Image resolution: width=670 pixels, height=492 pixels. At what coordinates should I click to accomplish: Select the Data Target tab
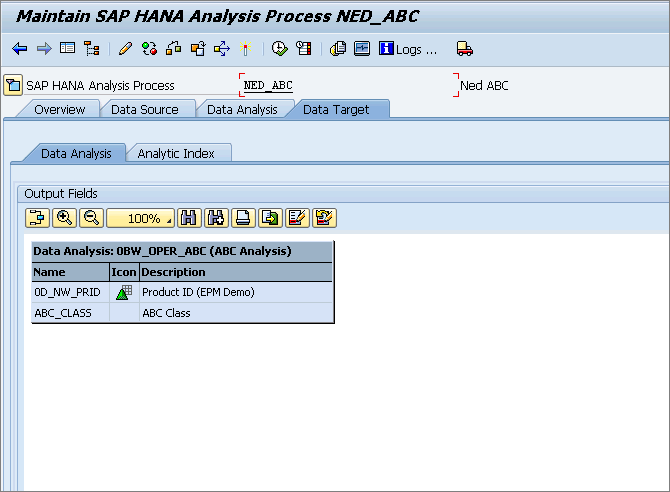click(336, 110)
